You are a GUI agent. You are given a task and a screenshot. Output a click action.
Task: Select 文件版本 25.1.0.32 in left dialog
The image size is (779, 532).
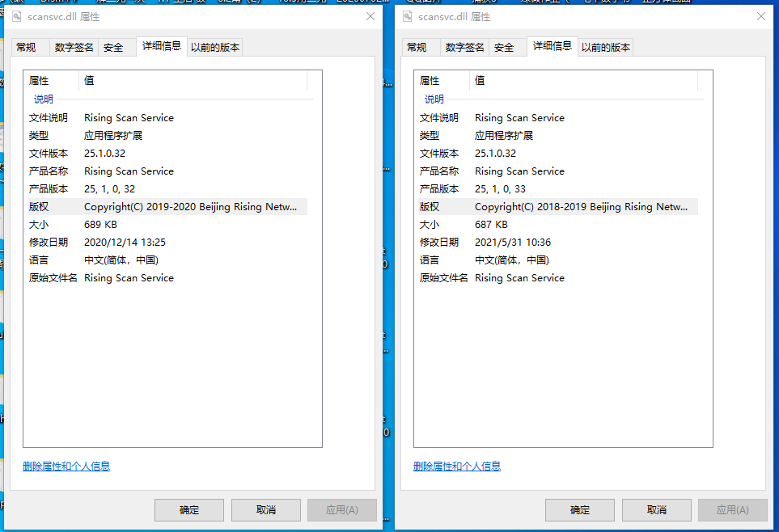tap(167, 154)
